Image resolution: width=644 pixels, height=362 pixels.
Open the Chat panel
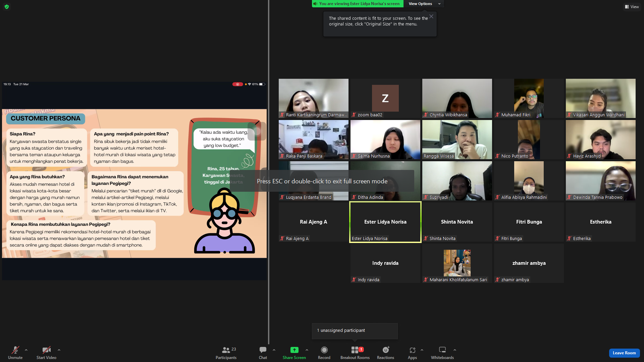[263, 353]
